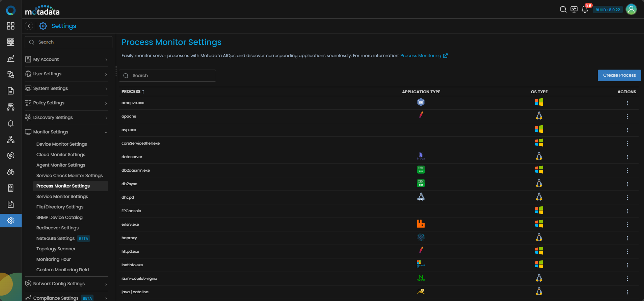Click the Nginx application icon for itsm-copilot-nginx
The height and width of the screenshot is (301, 644).
click(x=421, y=278)
